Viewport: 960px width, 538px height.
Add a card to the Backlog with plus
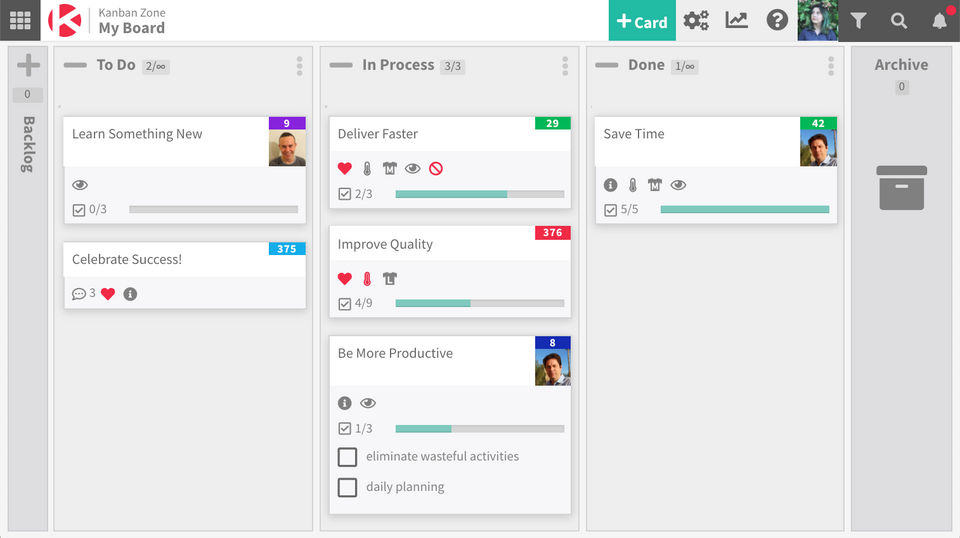(x=28, y=66)
